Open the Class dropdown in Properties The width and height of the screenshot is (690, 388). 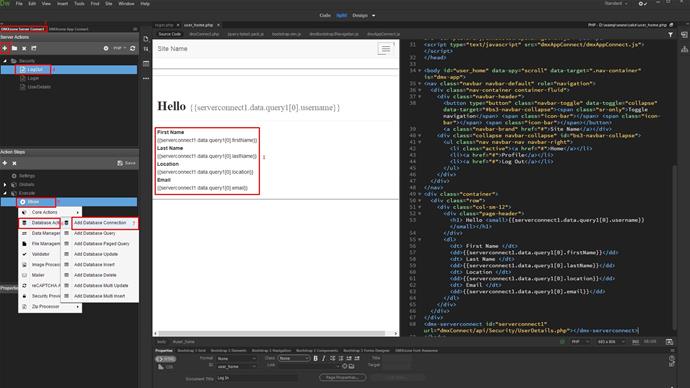click(x=294, y=359)
